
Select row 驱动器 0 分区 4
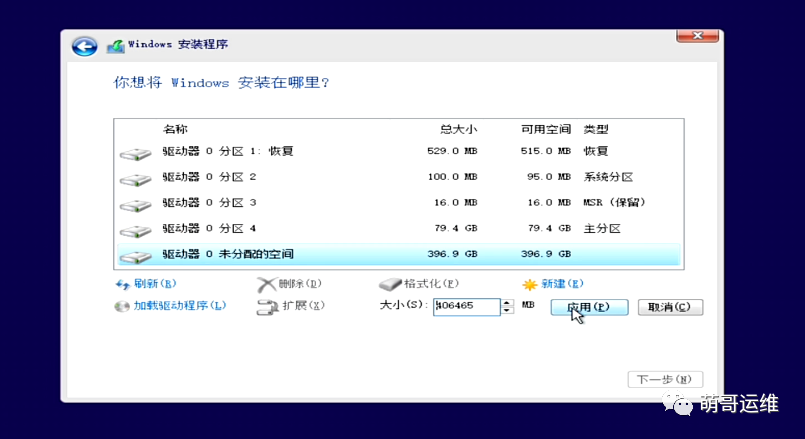pyautogui.click(x=399, y=228)
